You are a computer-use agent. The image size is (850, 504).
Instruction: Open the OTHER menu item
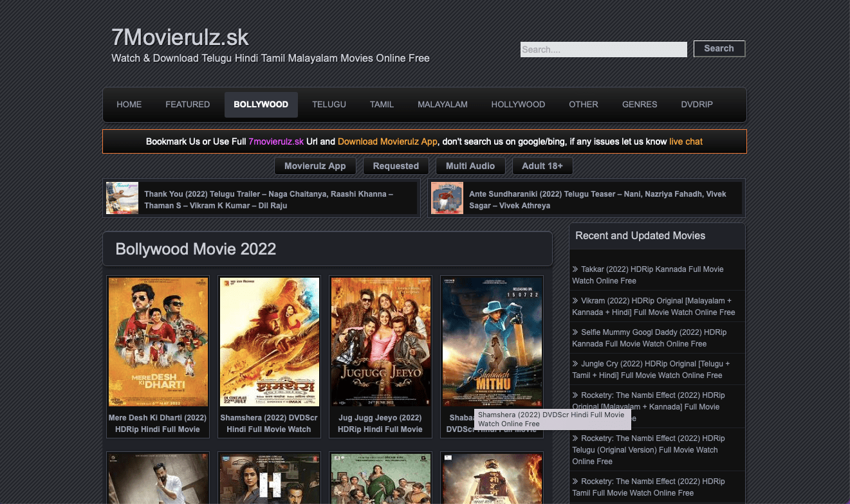(x=584, y=104)
